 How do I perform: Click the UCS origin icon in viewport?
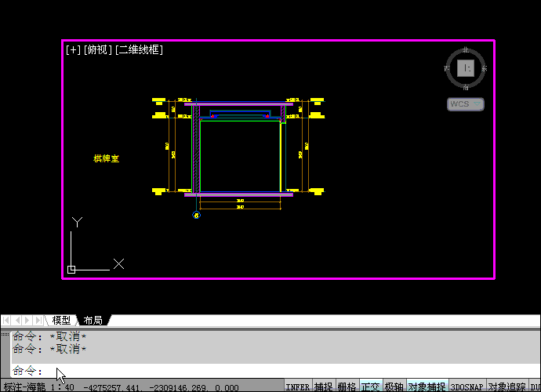click(71, 270)
